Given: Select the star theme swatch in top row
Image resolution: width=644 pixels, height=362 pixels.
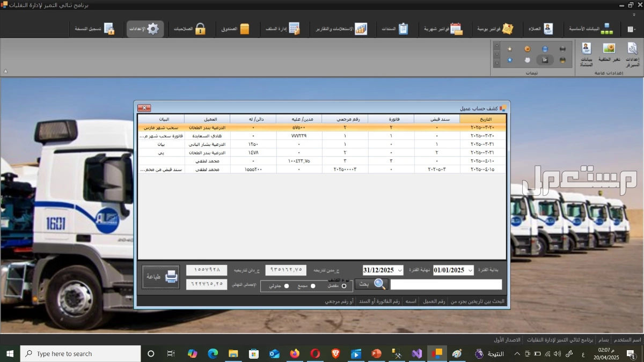Looking at the screenshot, I should point(510,49).
